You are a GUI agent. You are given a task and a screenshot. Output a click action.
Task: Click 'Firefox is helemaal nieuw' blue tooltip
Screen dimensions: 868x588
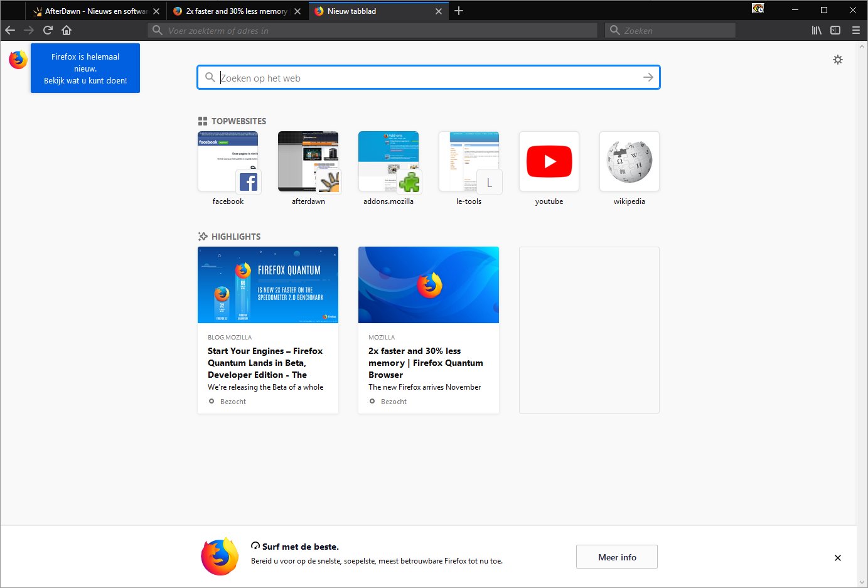[x=85, y=68]
